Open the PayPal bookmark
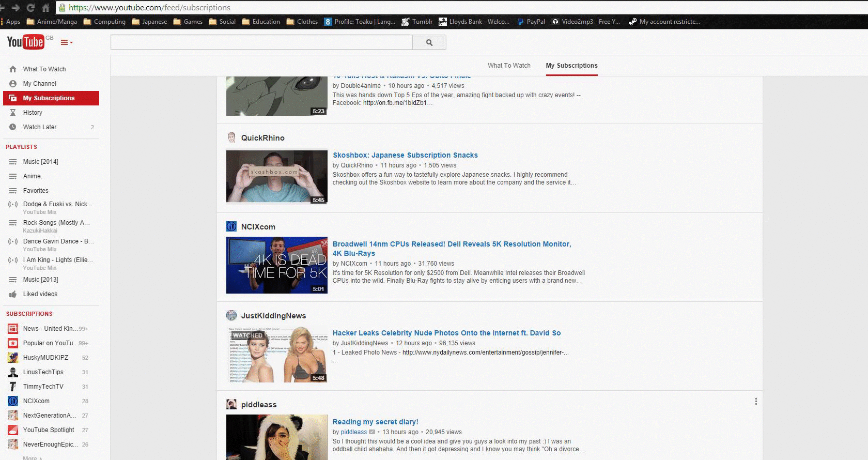This screenshot has width=868, height=460. tap(531, 22)
